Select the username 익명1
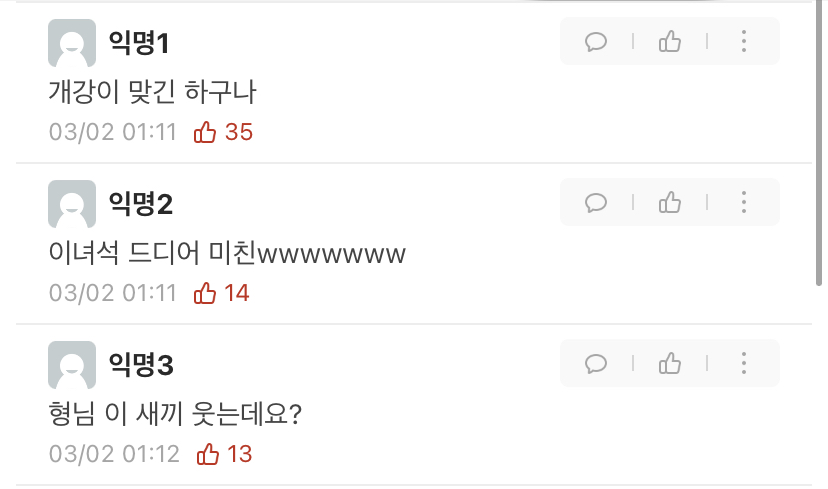828x489 pixels. (139, 43)
